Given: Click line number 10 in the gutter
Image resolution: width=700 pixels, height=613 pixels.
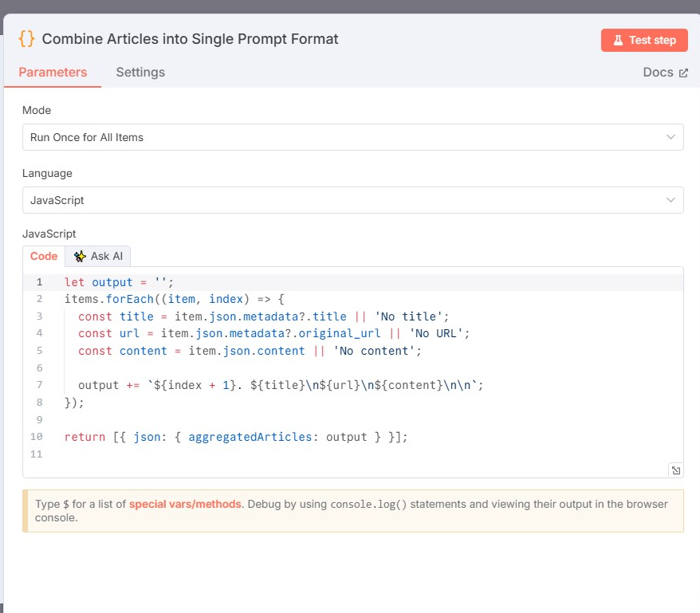Looking at the screenshot, I should (x=36, y=437).
